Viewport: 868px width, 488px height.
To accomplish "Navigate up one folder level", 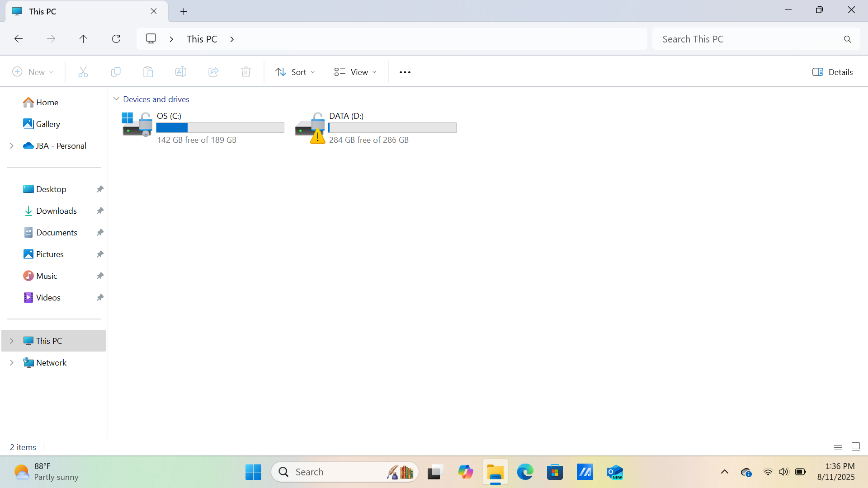I will pyautogui.click(x=83, y=39).
